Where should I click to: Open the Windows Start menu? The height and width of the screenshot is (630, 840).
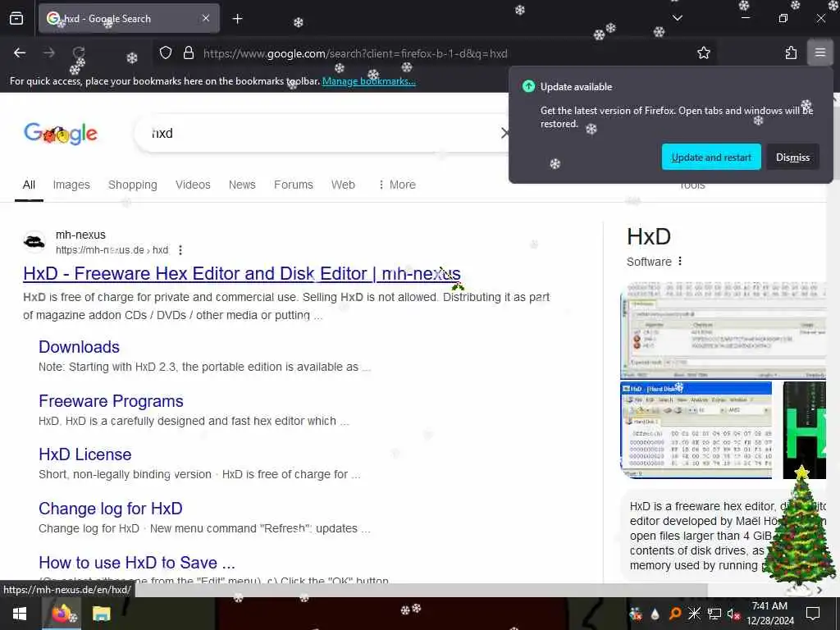(20, 614)
